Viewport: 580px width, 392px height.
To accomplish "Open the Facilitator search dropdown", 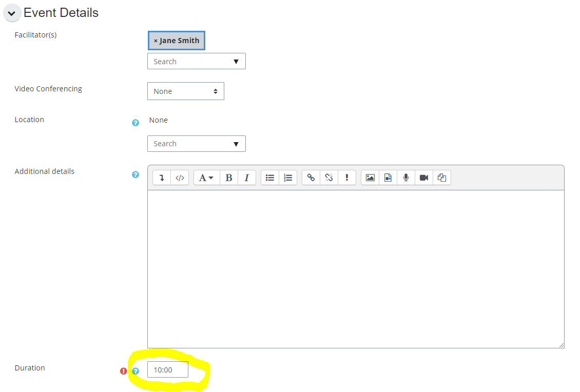I will click(196, 62).
